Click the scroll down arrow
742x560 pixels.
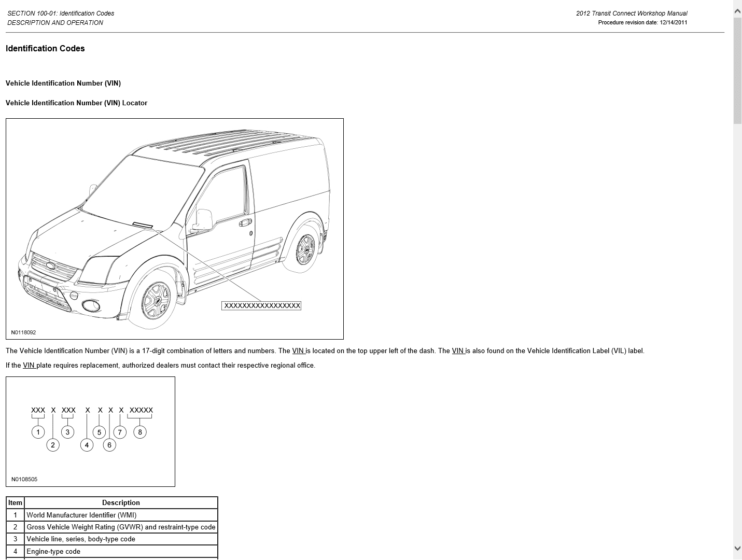(737, 548)
